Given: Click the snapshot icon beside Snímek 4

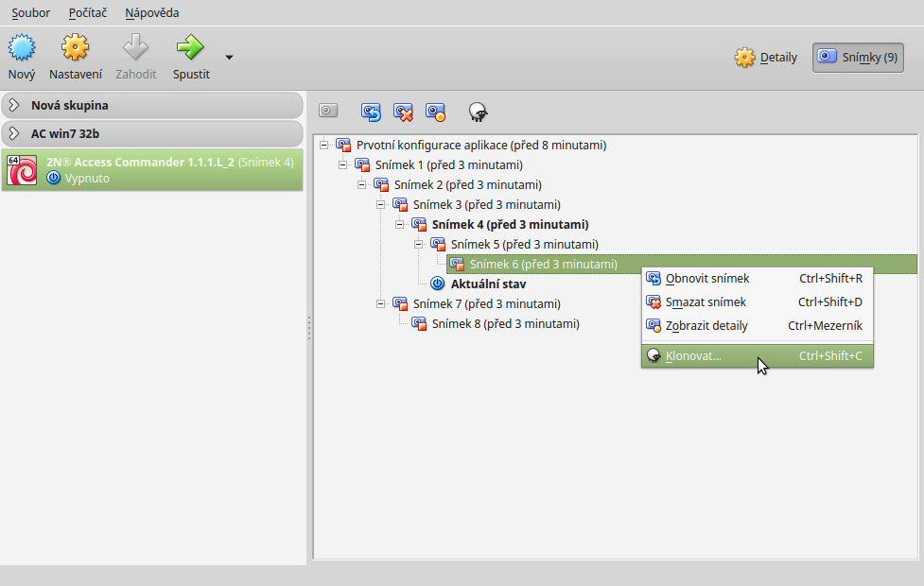Looking at the screenshot, I should pyautogui.click(x=418, y=224).
